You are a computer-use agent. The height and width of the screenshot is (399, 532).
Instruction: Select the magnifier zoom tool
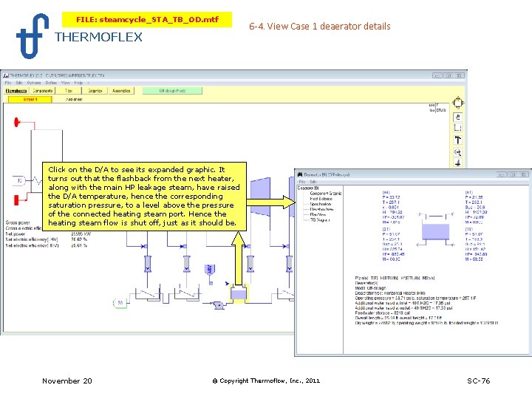pos(457,152)
